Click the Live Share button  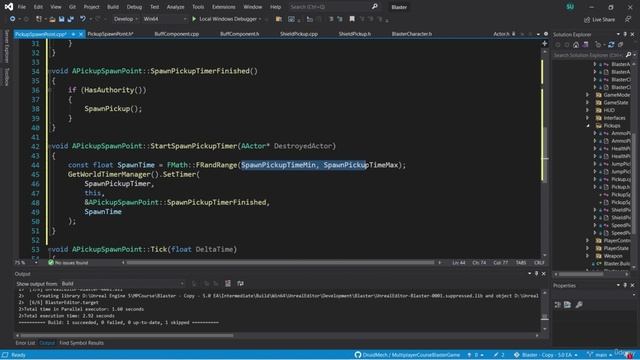click(x=600, y=20)
